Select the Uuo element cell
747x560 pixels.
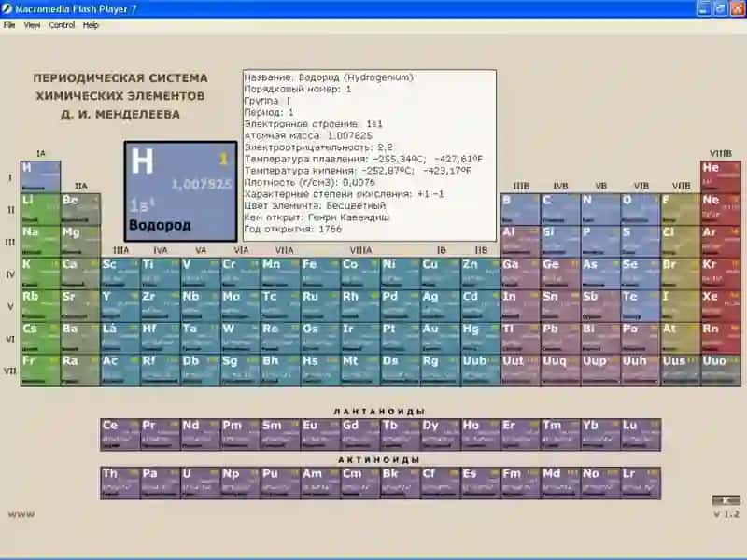721,371
